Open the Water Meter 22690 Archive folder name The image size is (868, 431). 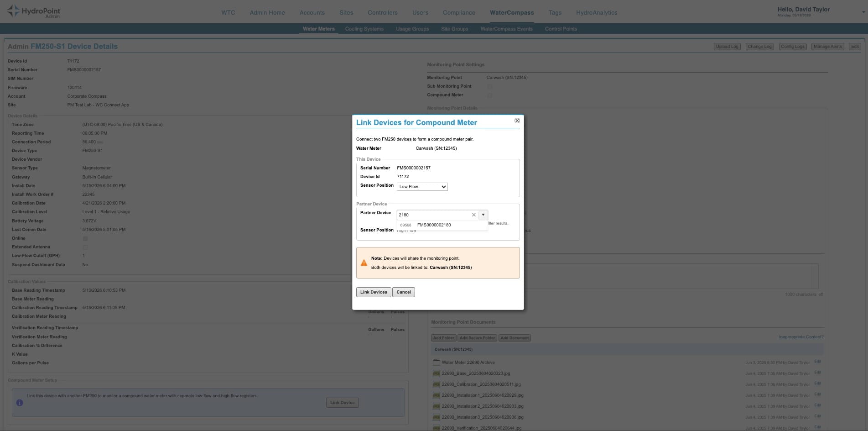pyautogui.click(x=468, y=363)
